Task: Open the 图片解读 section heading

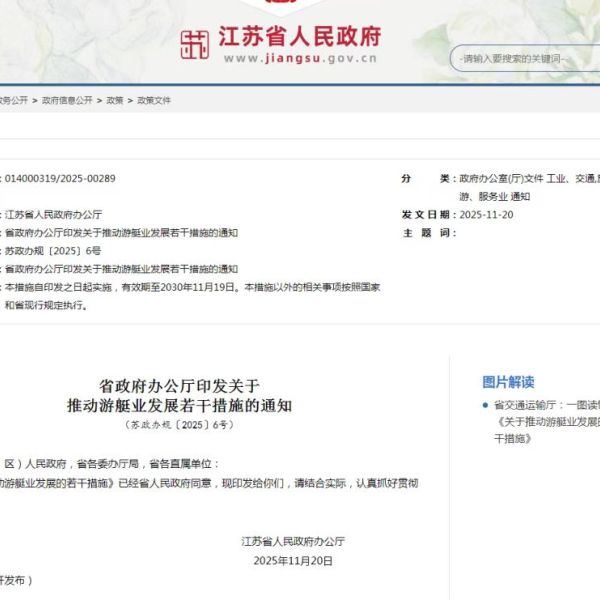Action: point(508,382)
